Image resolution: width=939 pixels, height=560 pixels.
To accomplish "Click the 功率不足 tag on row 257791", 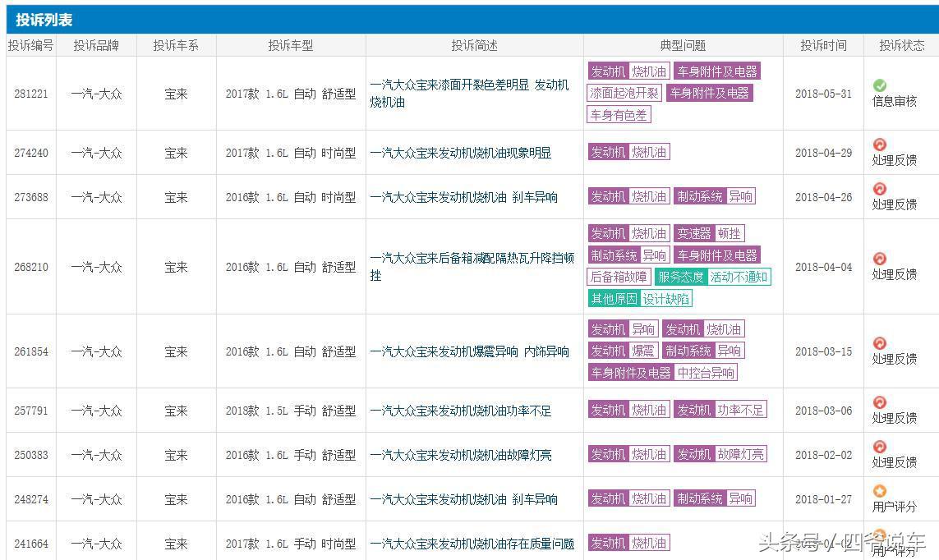I will 742,410.
